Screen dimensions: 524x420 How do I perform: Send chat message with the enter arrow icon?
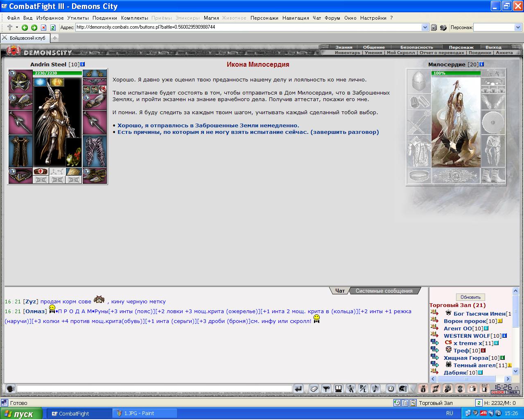tap(299, 389)
